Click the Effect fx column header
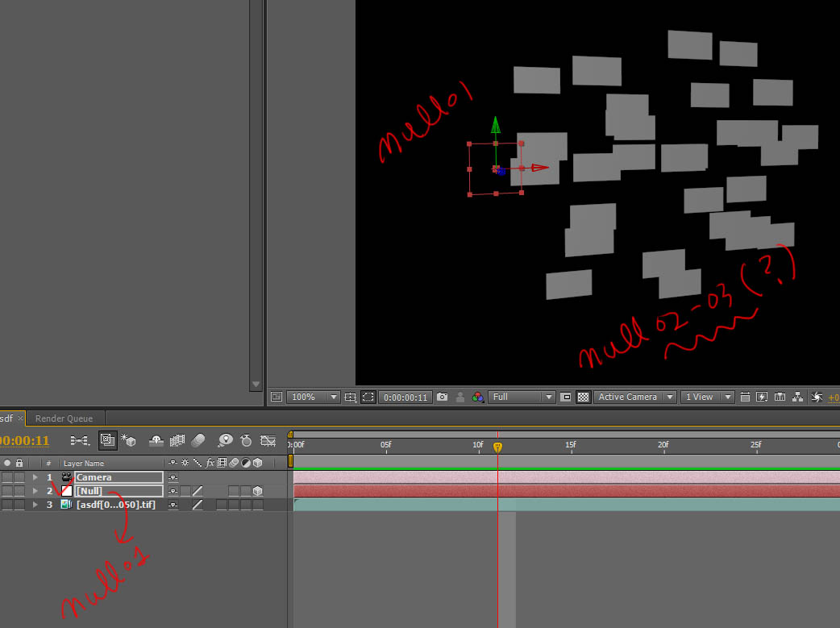Viewport: 840px width, 628px height. coord(210,463)
